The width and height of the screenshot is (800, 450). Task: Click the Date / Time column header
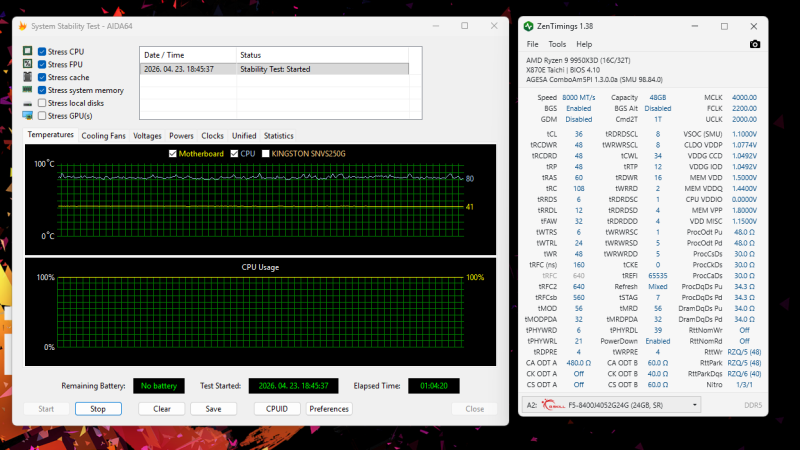(x=188, y=55)
